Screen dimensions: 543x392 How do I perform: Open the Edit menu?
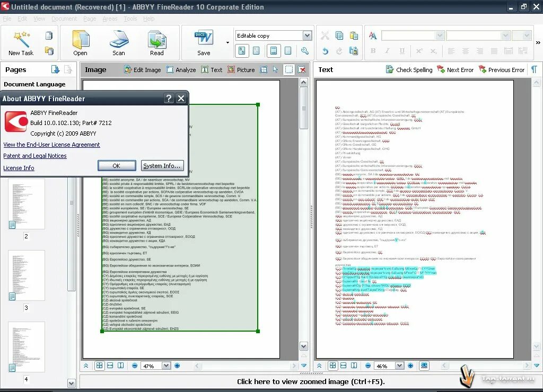(22, 19)
